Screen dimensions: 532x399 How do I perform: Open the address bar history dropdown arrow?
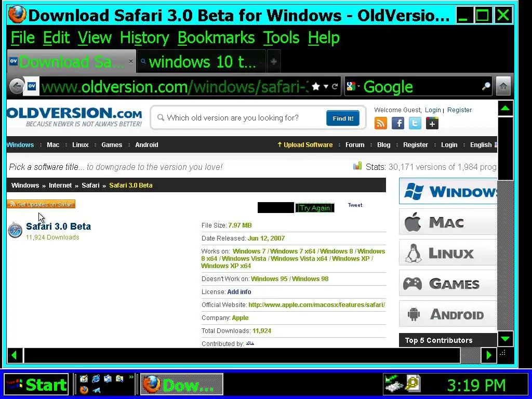pos(326,87)
